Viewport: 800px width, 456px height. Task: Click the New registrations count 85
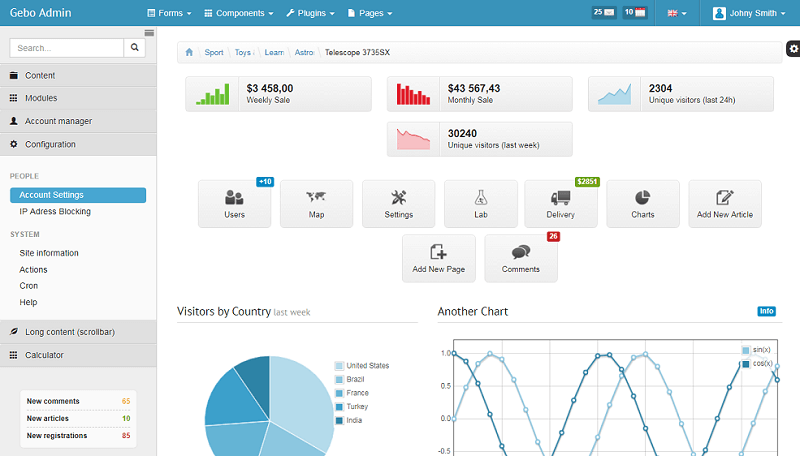click(x=126, y=436)
